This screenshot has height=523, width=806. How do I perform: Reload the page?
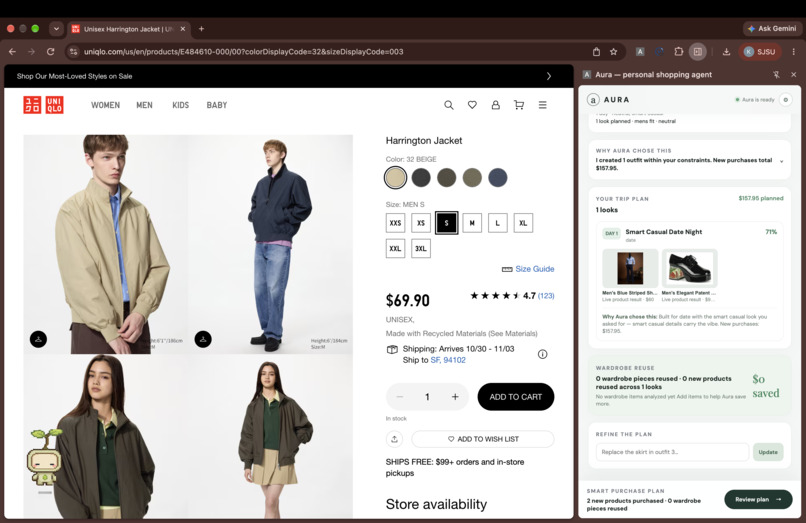(x=50, y=51)
